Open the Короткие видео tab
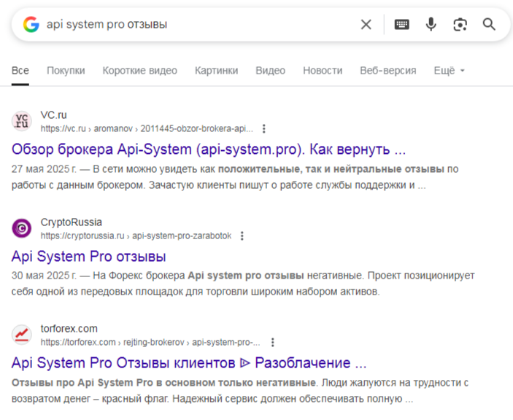This screenshot has width=513, height=420. tap(139, 71)
